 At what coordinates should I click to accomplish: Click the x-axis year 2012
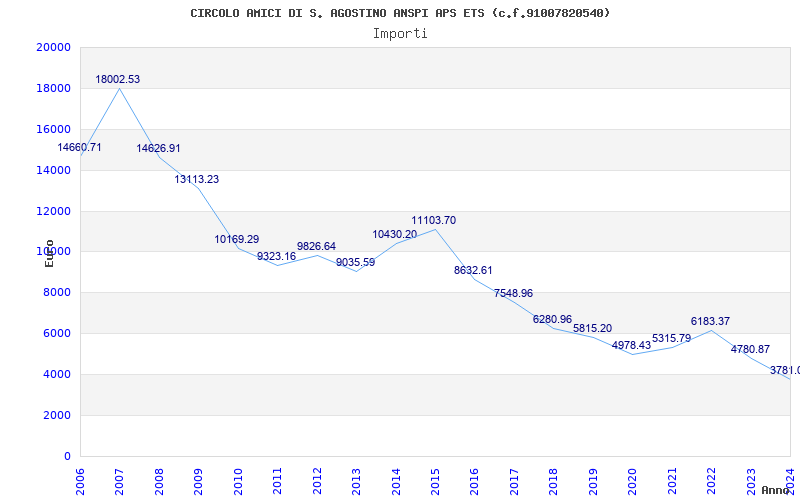317,481
